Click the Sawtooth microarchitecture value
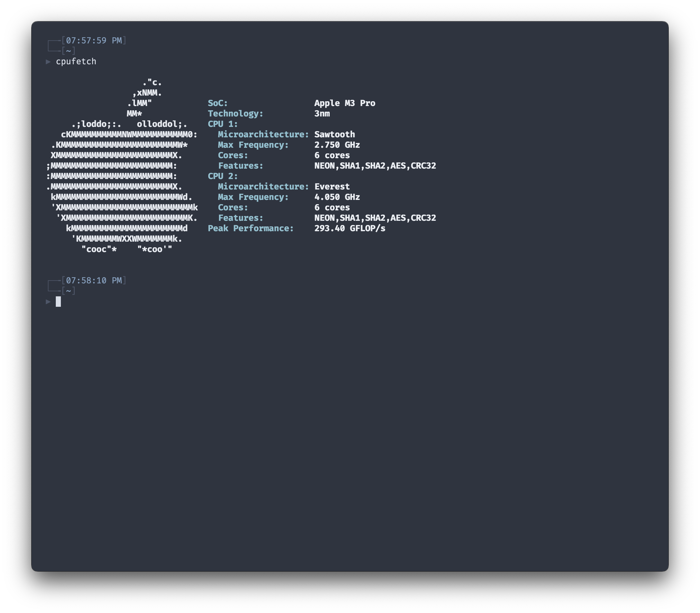Image resolution: width=700 pixels, height=613 pixels. 334,134
